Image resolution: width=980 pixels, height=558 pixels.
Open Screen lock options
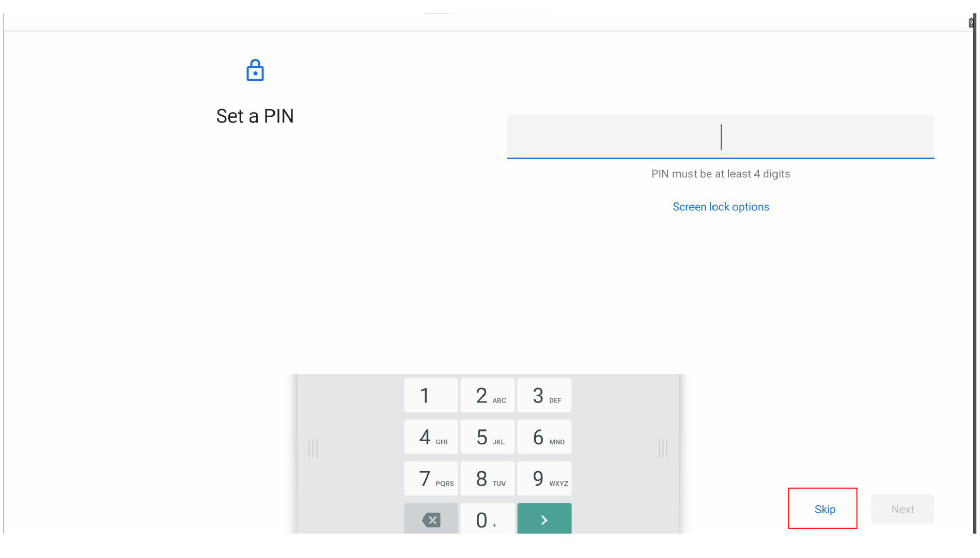point(721,207)
